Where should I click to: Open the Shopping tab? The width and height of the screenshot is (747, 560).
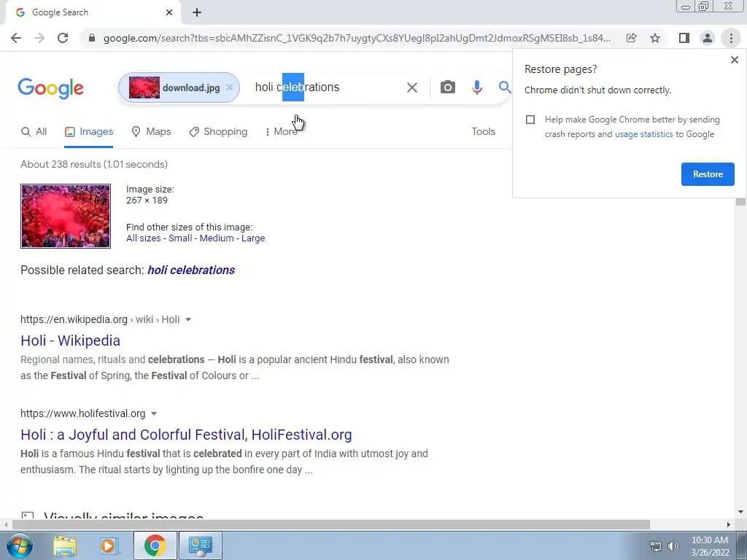pyautogui.click(x=218, y=132)
